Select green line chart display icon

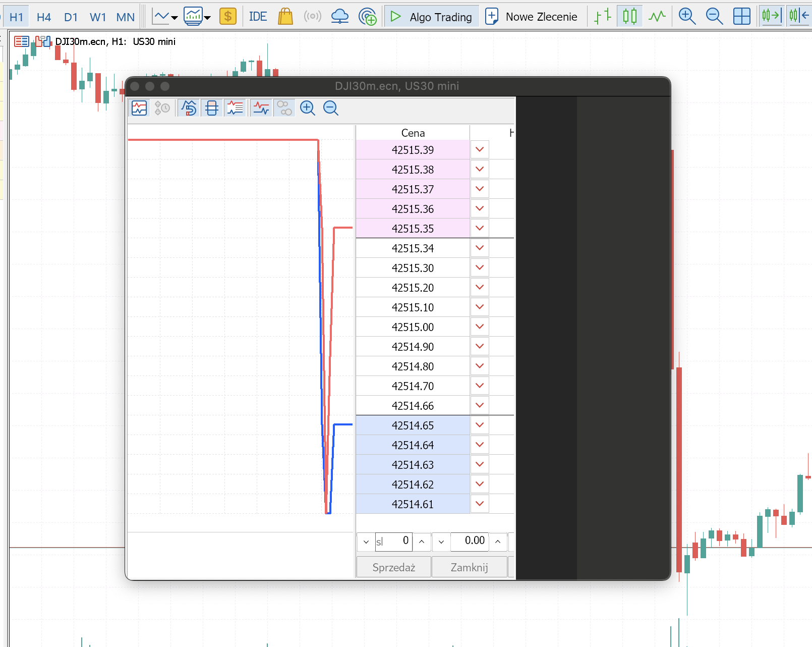point(657,17)
